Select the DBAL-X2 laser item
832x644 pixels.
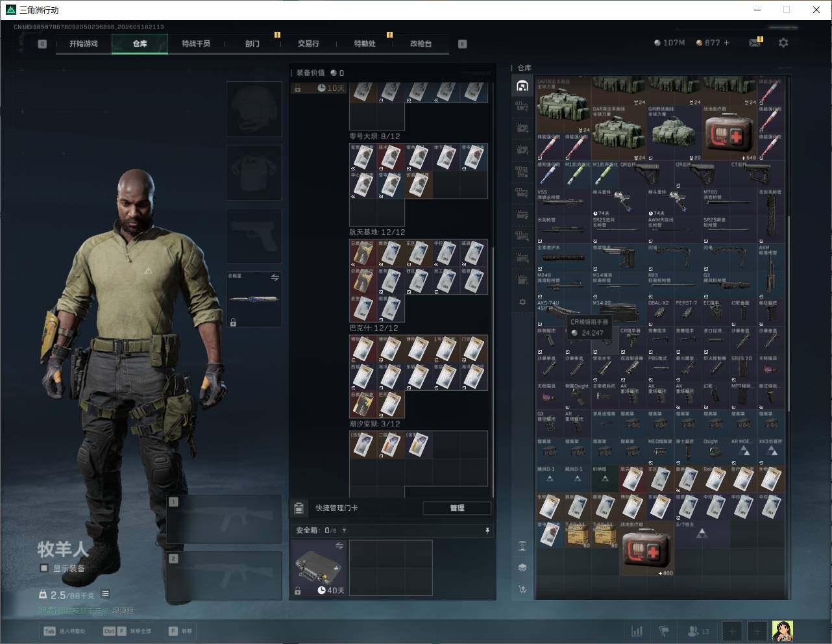[x=661, y=312]
